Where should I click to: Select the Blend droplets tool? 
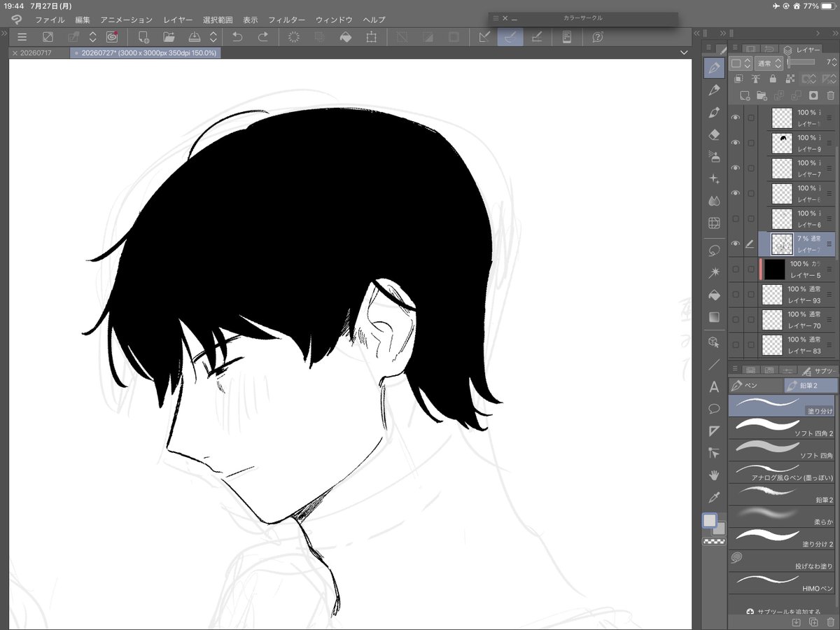coord(714,201)
